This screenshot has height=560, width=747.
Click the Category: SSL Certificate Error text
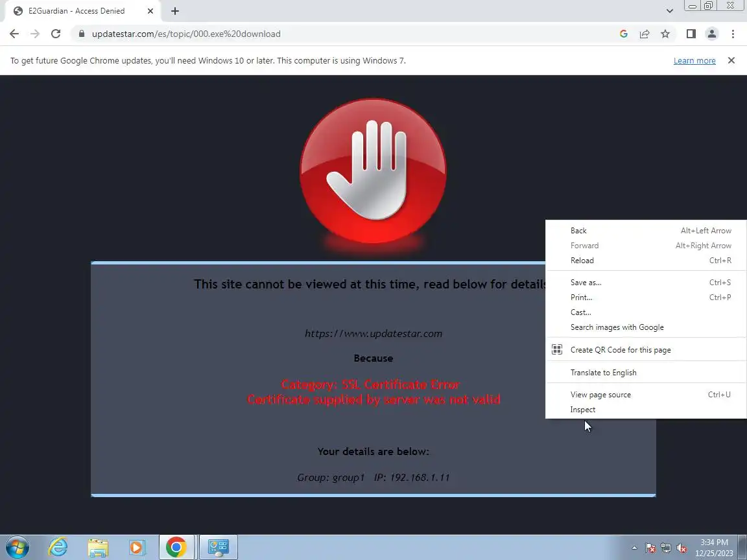pos(371,384)
